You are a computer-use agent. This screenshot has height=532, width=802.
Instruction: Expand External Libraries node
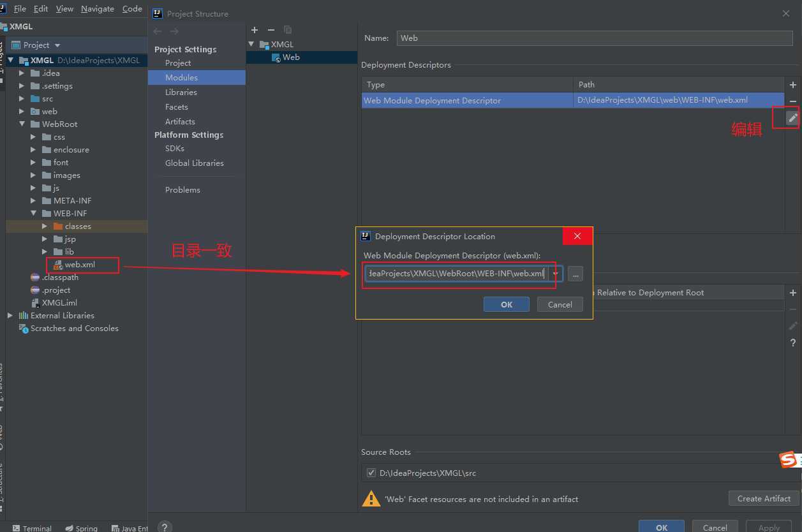coord(10,316)
